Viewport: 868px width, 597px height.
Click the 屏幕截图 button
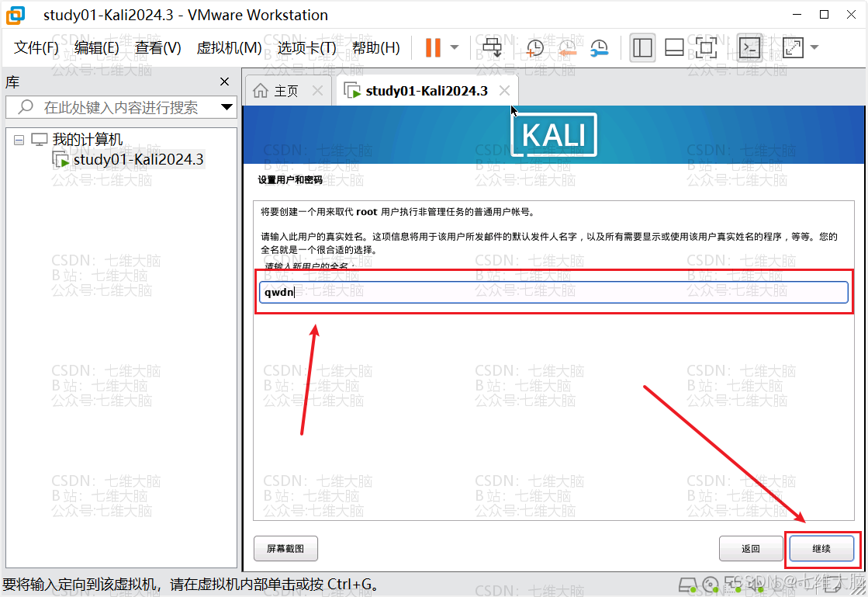285,548
